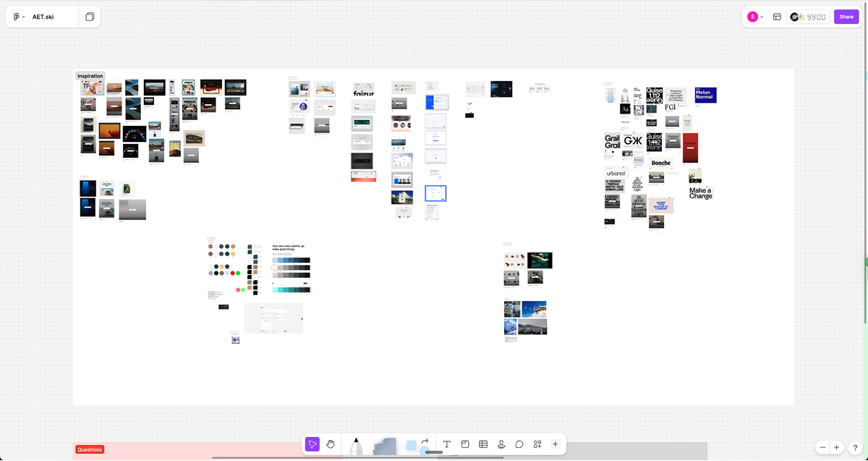Select the Hand tool
Viewport: 868px width, 461px height.
click(x=331, y=444)
